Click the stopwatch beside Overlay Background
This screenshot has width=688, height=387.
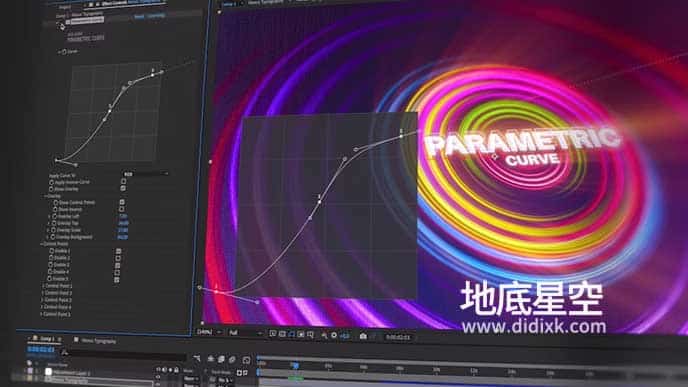(x=53, y=237)
